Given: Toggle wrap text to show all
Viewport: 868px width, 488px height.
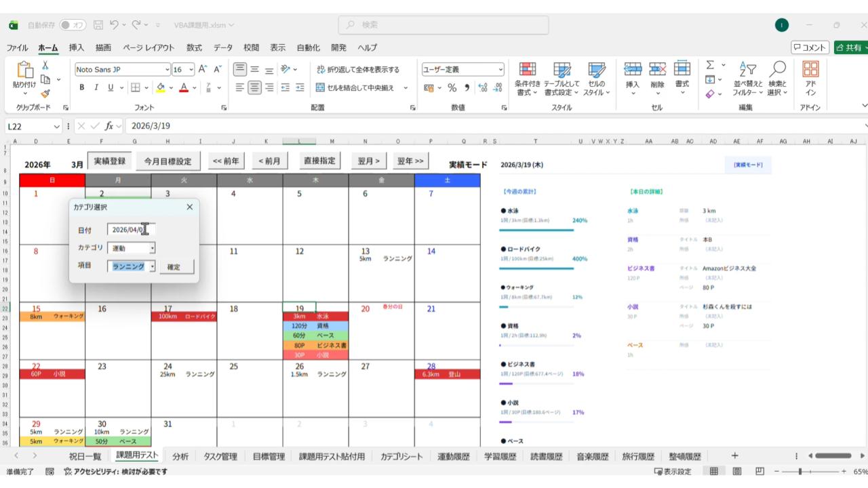Looking at the screenshot, I should (x=358, y=69).
